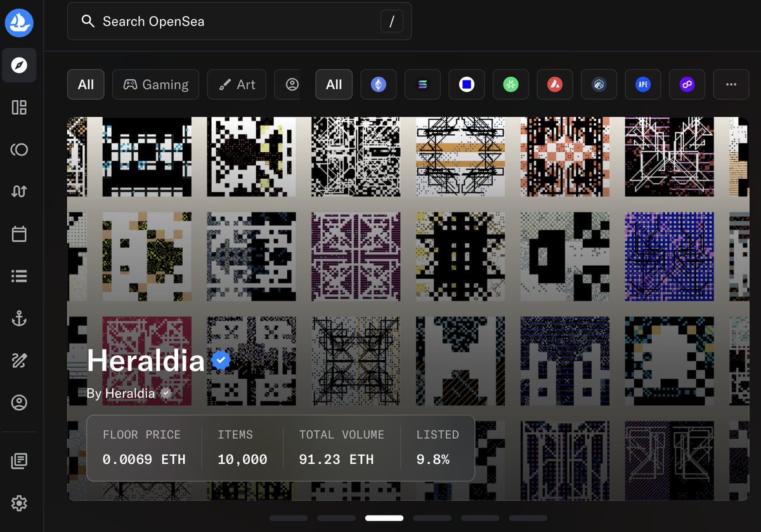Go to the fifth carousel slide indicator
The height and width of the screenshot is (532, 761).
tap(480, 518)
